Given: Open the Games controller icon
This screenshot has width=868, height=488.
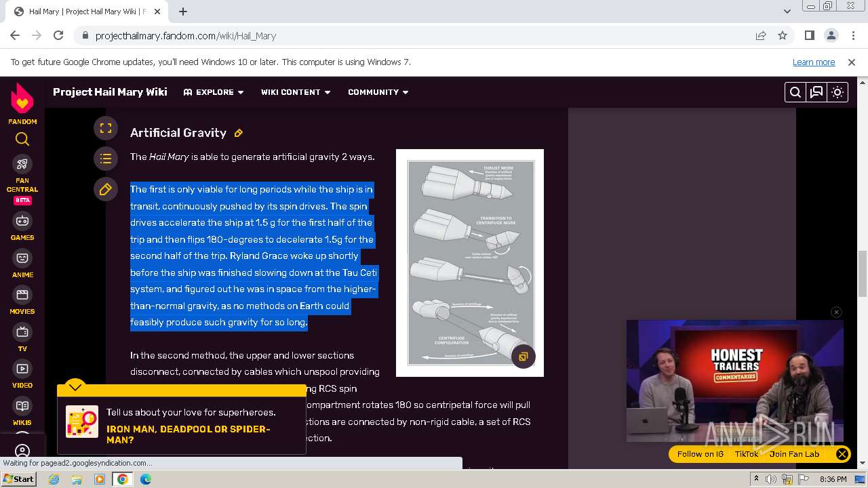Looking at the screenshot, I should click(22, 221).
